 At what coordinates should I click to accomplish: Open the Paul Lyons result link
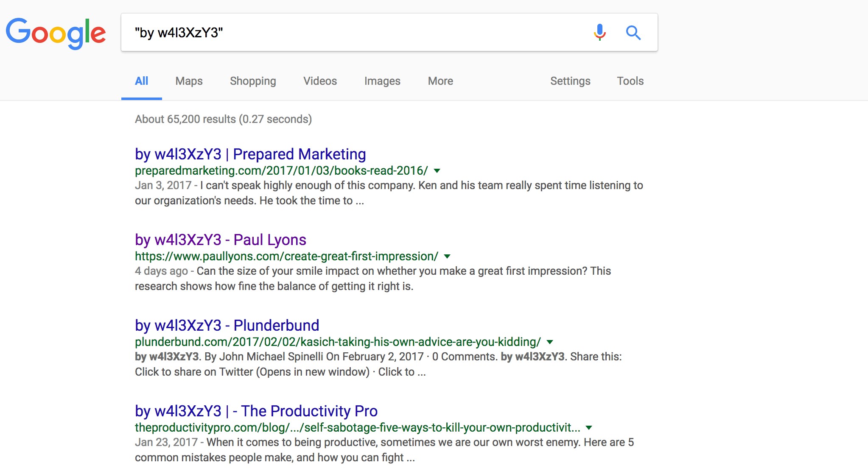[x=220, y=240]
